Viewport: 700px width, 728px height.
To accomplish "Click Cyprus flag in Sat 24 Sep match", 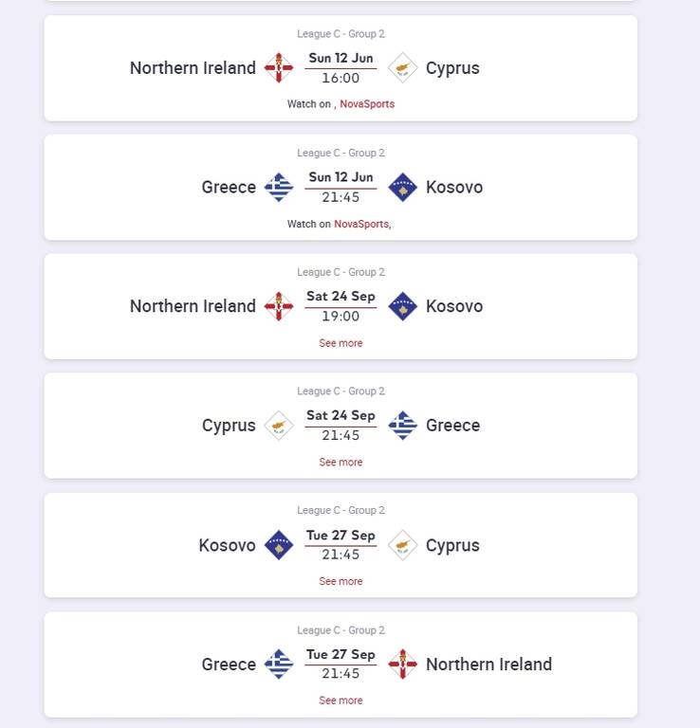I will click(279, 426).
